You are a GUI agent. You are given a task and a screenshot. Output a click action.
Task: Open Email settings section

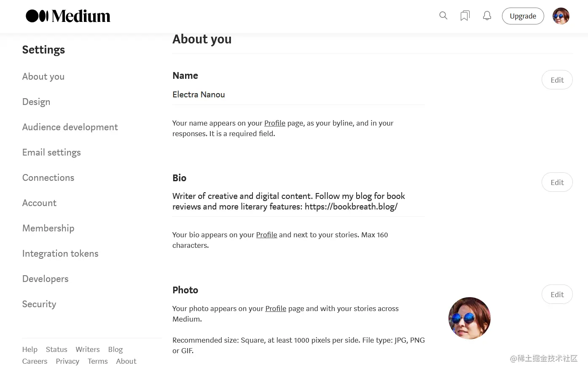tap(51, 152)
